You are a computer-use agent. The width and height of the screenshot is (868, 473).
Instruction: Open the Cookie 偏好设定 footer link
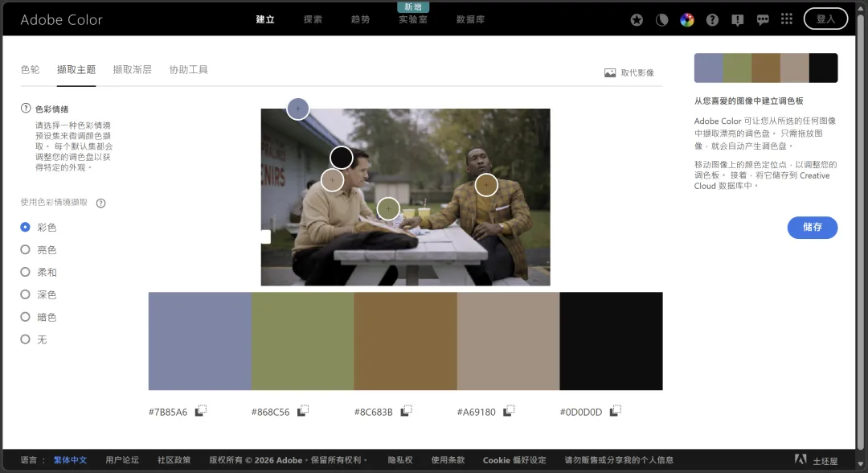pyautogui.click(x=514, y=459)
